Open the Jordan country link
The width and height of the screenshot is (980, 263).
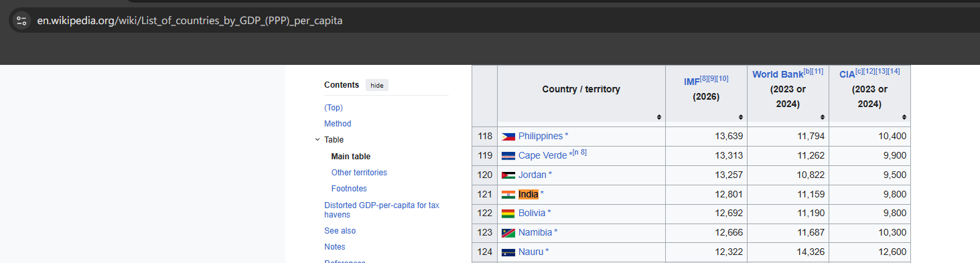533,175
